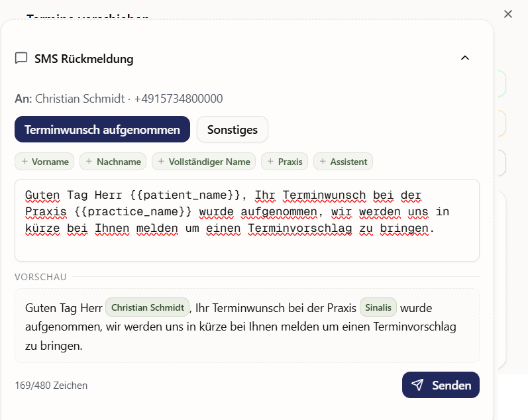Click the 169/480 Zeichen counter

51,386
